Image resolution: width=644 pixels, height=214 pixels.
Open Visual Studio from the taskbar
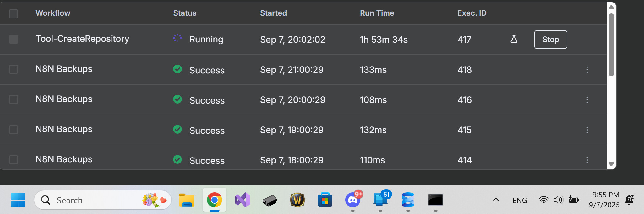pos(242,200)
